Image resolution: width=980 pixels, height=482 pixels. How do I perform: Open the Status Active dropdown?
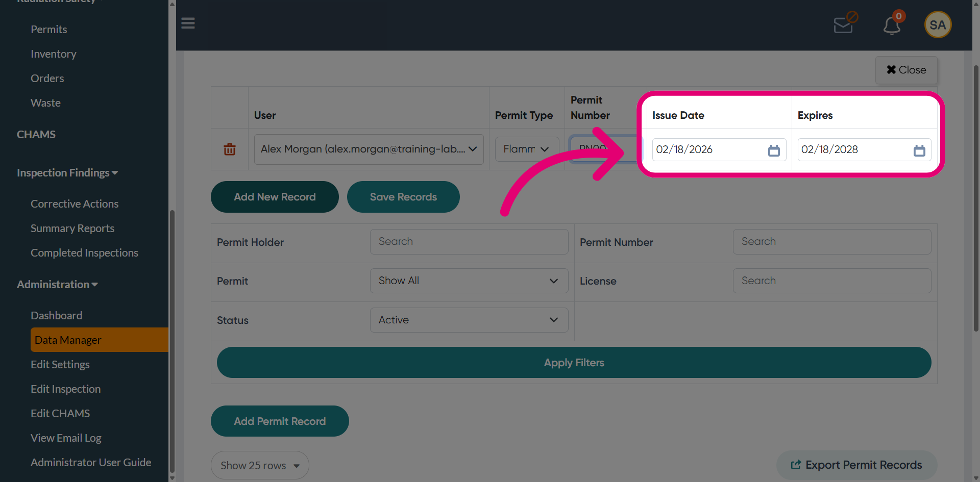click(x=469, y=320)
